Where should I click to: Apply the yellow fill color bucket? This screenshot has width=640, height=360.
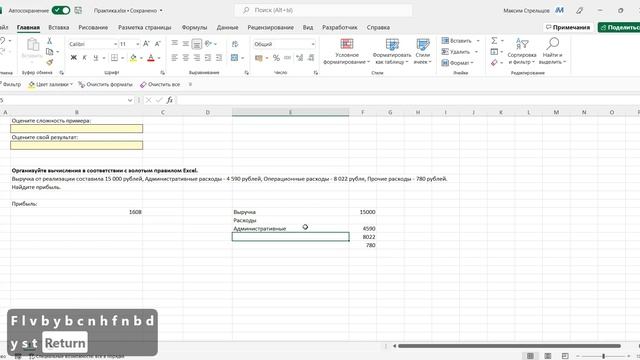point(133,58)
